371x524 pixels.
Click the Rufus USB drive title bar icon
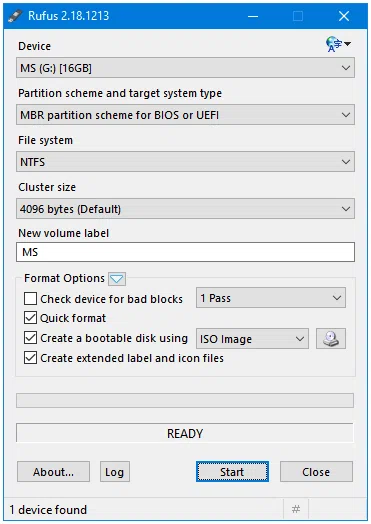15,16
